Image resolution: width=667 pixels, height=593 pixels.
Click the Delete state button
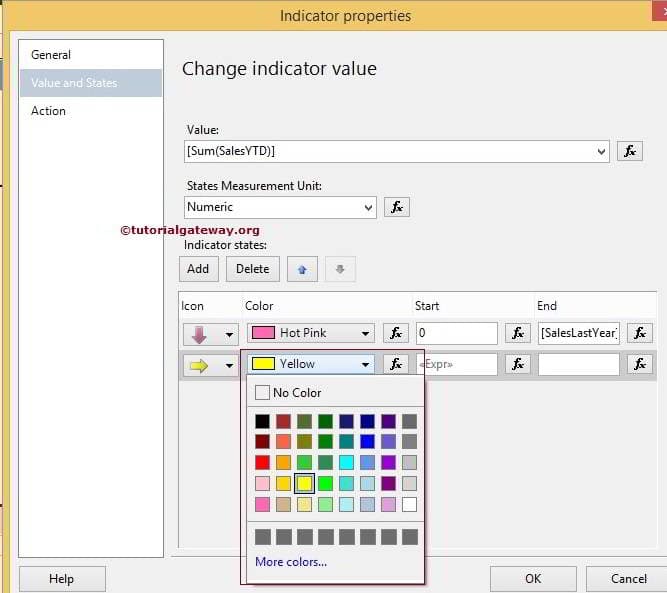point(253,269)
